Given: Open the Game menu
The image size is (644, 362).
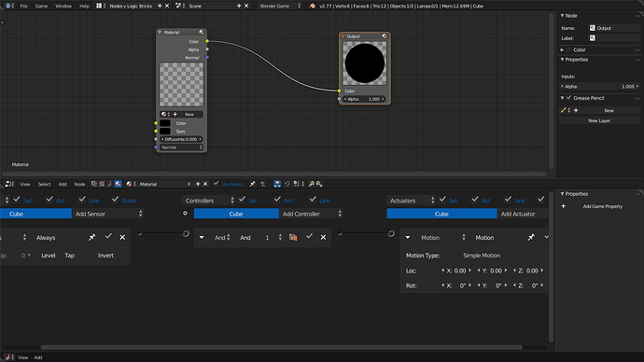Looking at the screenshot, I should click(x=41, y=6).
